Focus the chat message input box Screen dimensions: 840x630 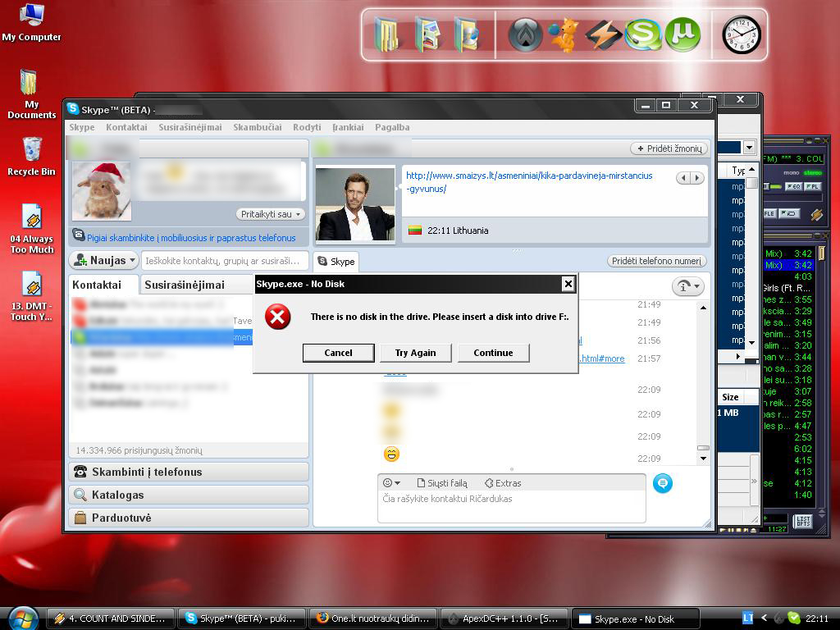(512, 507)
